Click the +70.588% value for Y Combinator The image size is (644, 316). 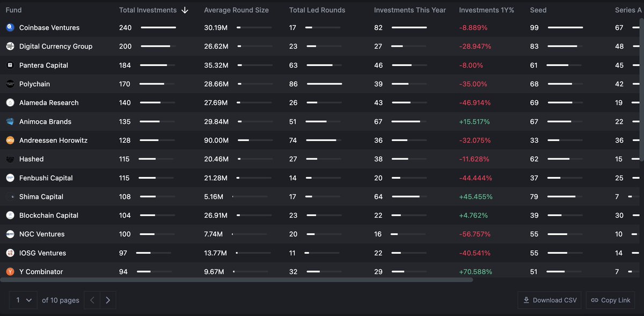pyautogui.click(x=475, y=271)
